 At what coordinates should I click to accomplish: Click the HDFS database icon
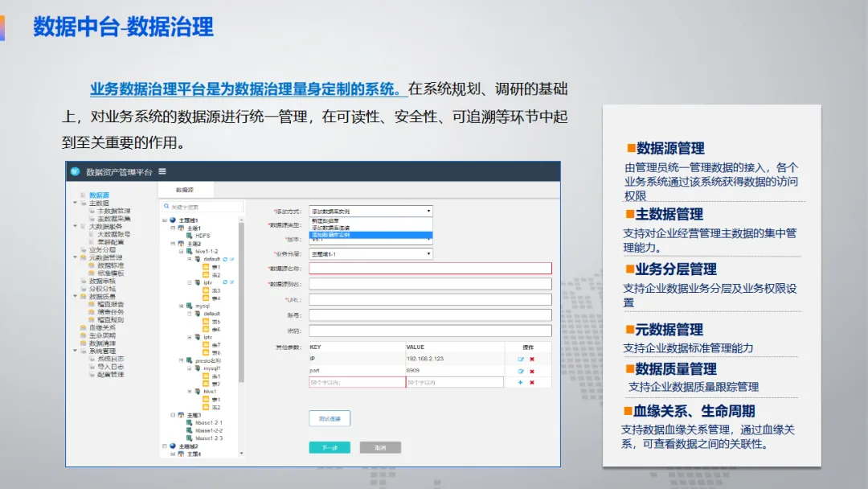pyautogui.click(x=190, y=236)
